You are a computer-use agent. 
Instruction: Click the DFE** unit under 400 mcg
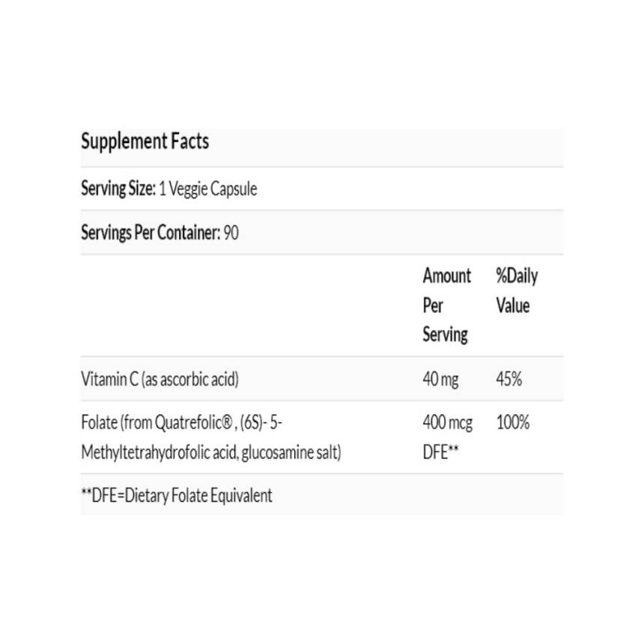click(440, 452)
